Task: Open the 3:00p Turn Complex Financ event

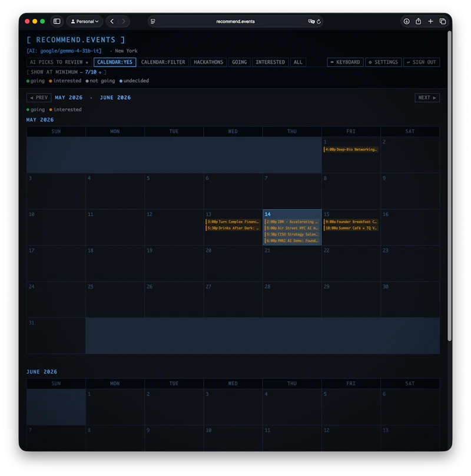Action: (233, 222)
